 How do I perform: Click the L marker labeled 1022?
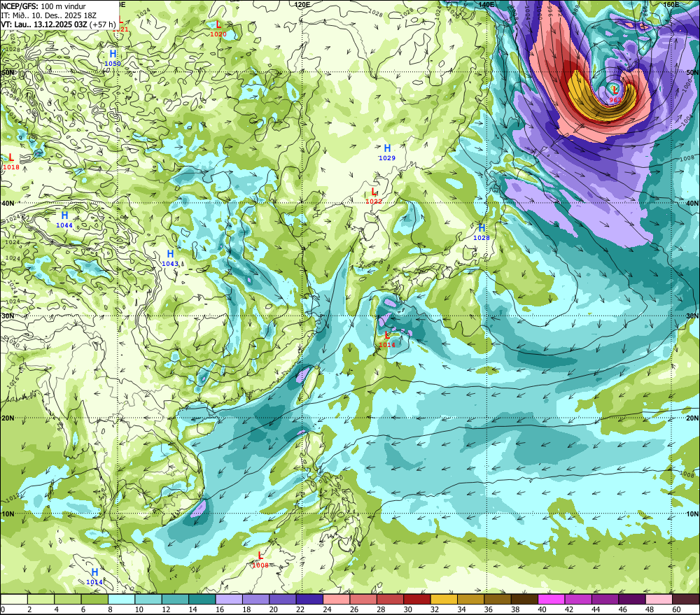[x=374, y=192]
